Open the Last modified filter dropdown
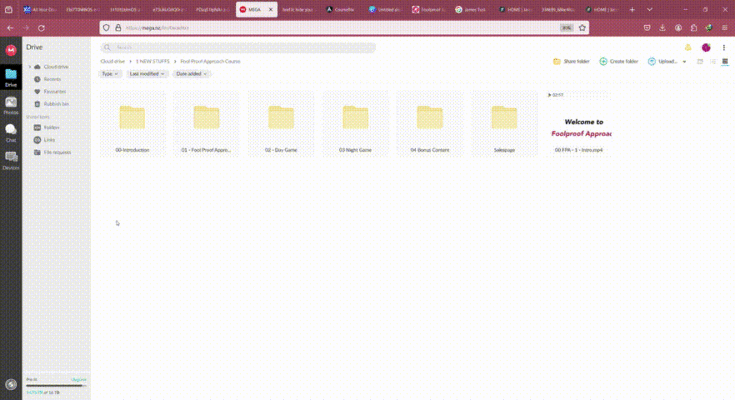Viewport: 735px width, 400px height. tap(147, 74)
